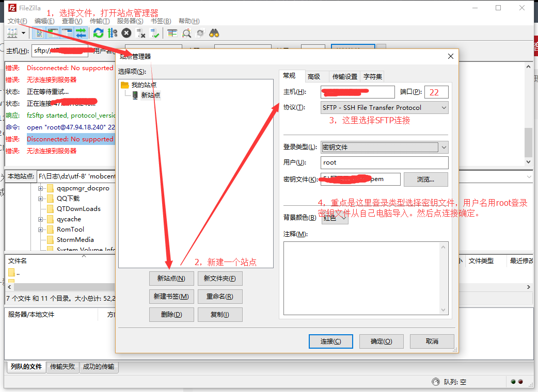538x392 pixels.
Task: Cancel the current operation
Action: 126,32
